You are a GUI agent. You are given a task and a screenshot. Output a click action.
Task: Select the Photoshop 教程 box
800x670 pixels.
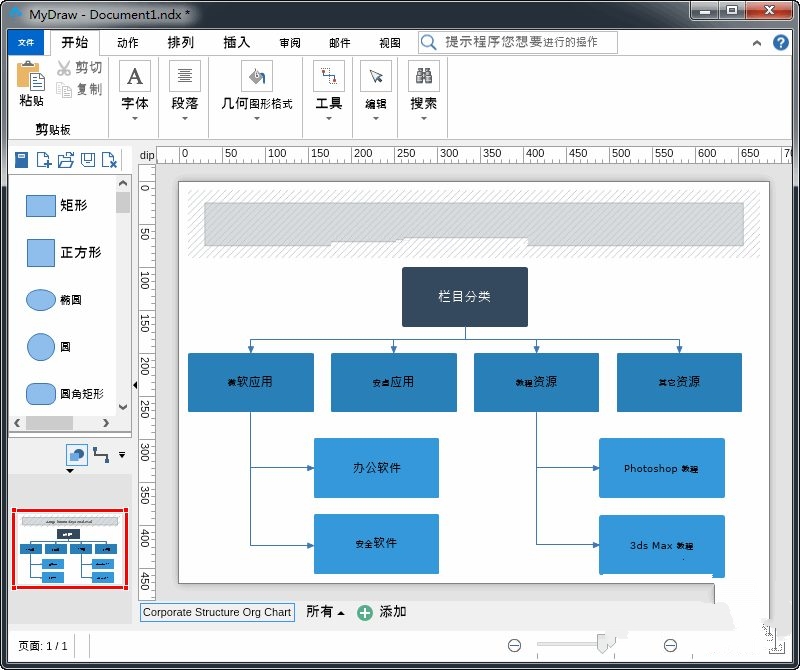[x=662, y=468]
